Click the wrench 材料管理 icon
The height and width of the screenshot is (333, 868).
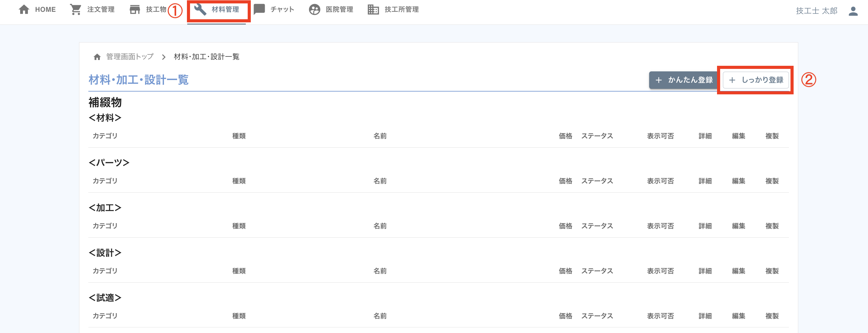pyautogui.click(x=200, y=9)
